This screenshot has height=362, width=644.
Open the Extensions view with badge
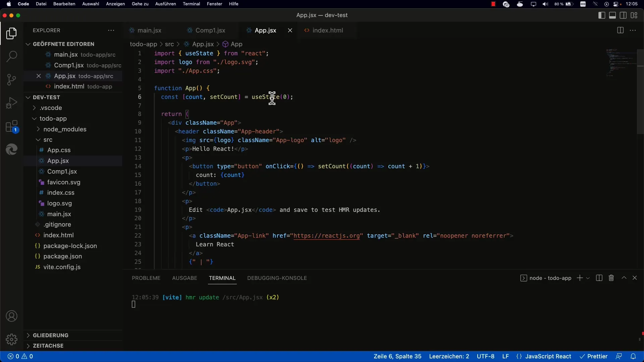pyautogui.click(x=12, y=127)
